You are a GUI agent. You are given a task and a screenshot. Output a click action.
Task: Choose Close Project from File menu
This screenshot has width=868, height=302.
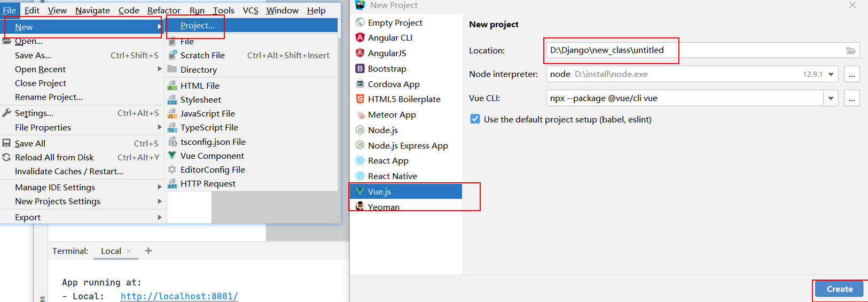coord(41,83)
